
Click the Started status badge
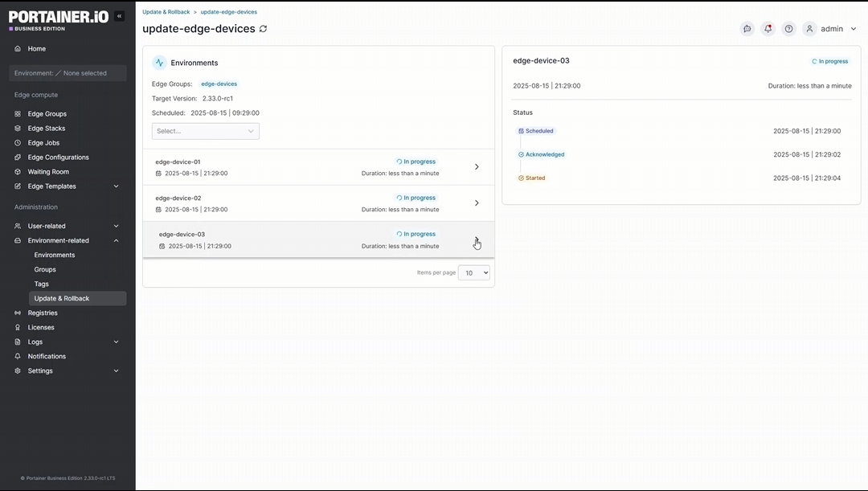531,178
